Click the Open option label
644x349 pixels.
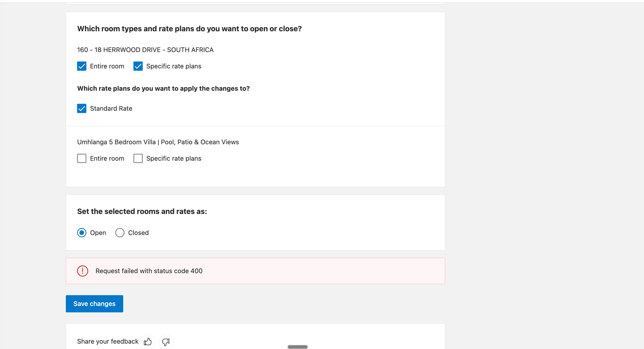pyautogui.click(x=98, y=233)
